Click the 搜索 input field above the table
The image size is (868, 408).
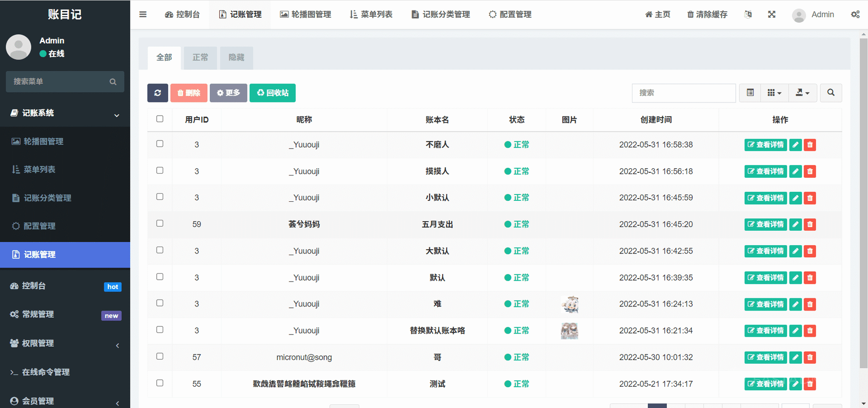(x=683, y=93)
